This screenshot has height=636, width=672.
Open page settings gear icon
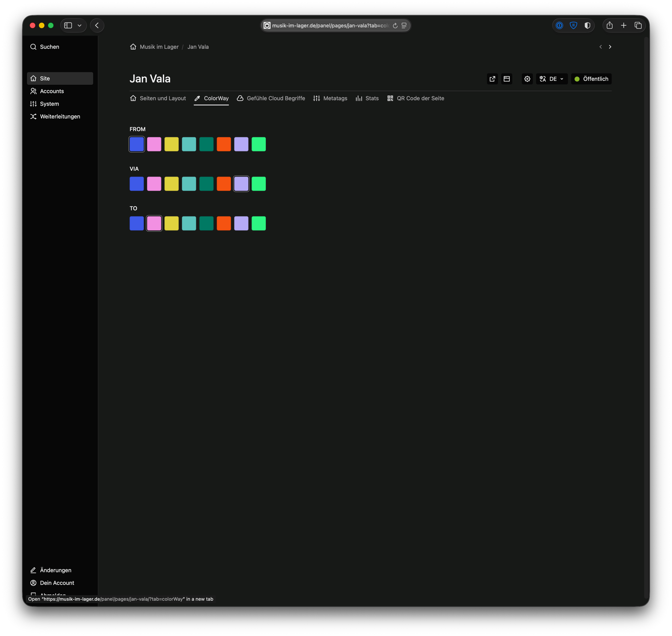click(527, 79)
